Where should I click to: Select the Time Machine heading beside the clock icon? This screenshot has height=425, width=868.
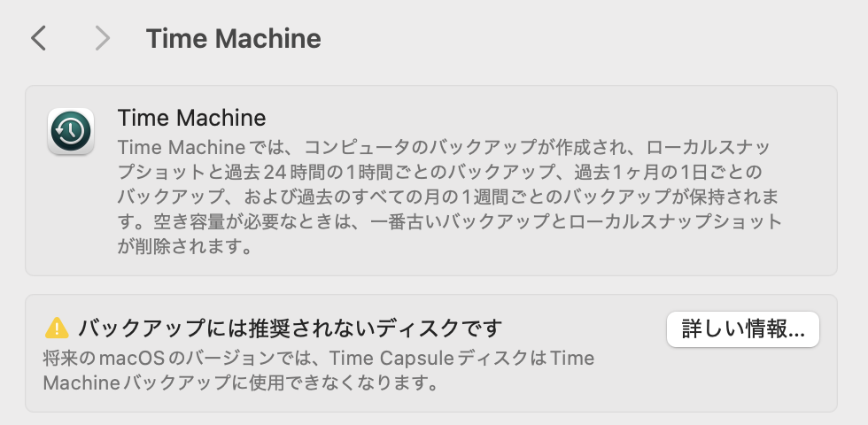(x=191, y=118)
